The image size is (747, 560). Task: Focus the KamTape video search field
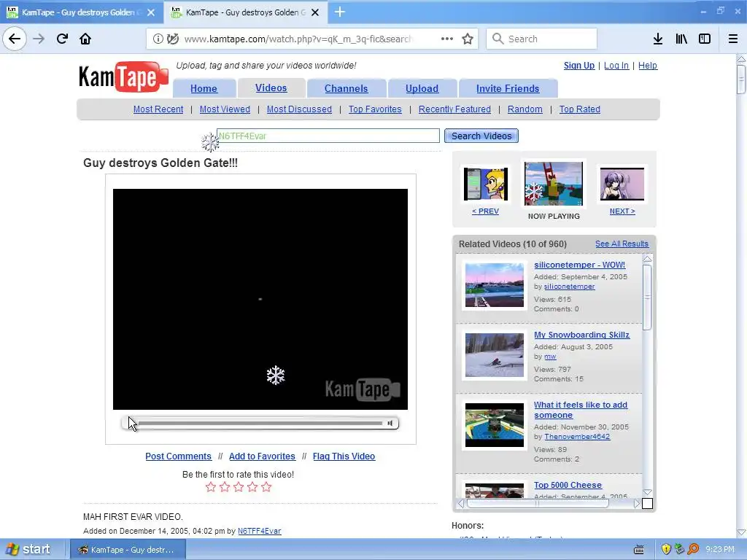(328, 136)
